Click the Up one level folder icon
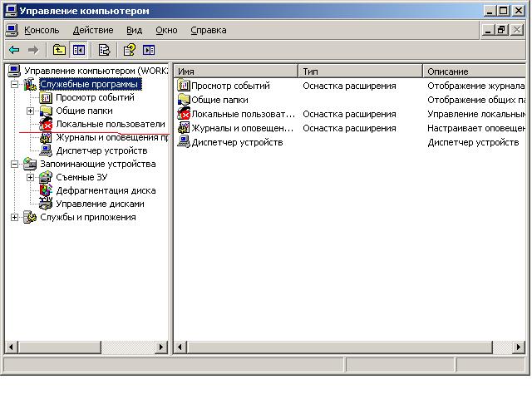Image resolution: width=532 pixels, height=399 pixels. pos(59,50)
